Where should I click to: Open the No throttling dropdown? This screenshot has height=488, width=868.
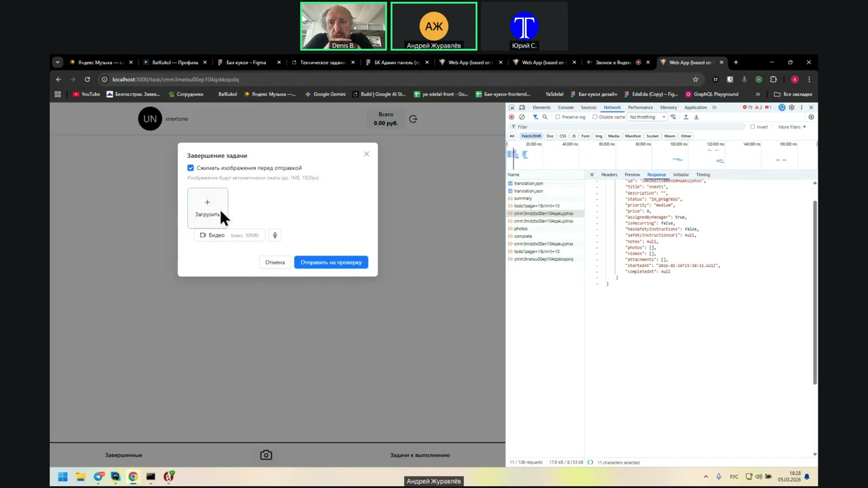click(x=647, y=117)
